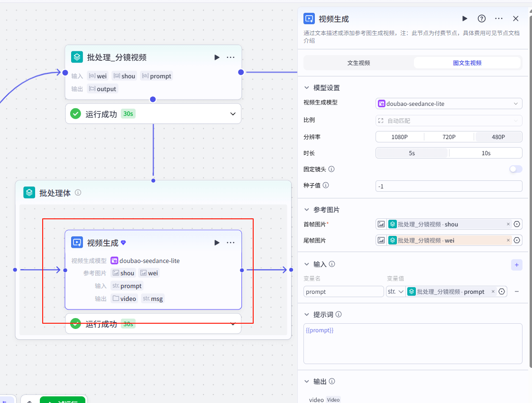Image resolution: width=532 pixels, height=403 pixels.
Task: Choose 10s duration option
Action: [x=486, y=153]
